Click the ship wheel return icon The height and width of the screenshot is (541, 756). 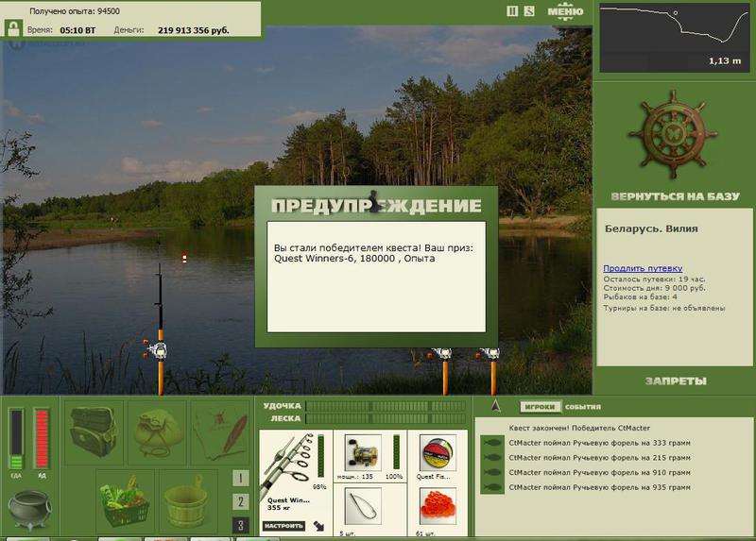pyautogui.click(x=673, y=135)
